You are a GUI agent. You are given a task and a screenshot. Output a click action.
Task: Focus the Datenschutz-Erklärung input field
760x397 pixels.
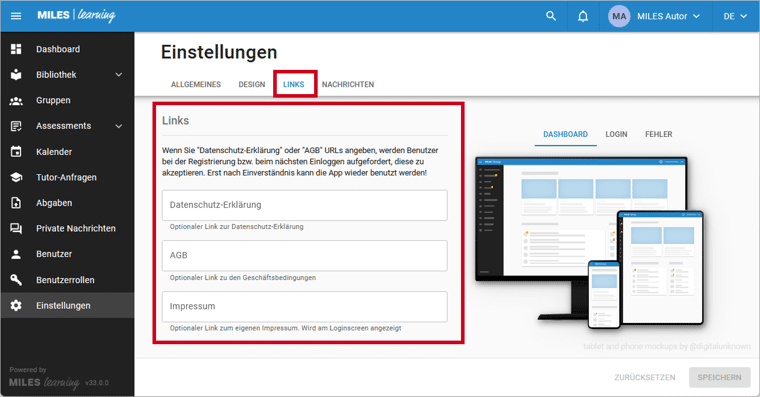(304, 205)
